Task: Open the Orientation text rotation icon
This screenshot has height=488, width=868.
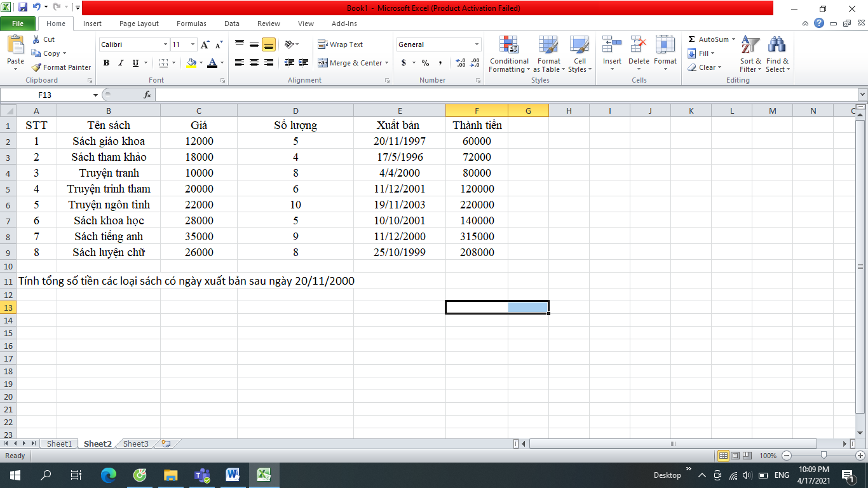Action: (290, 44)
